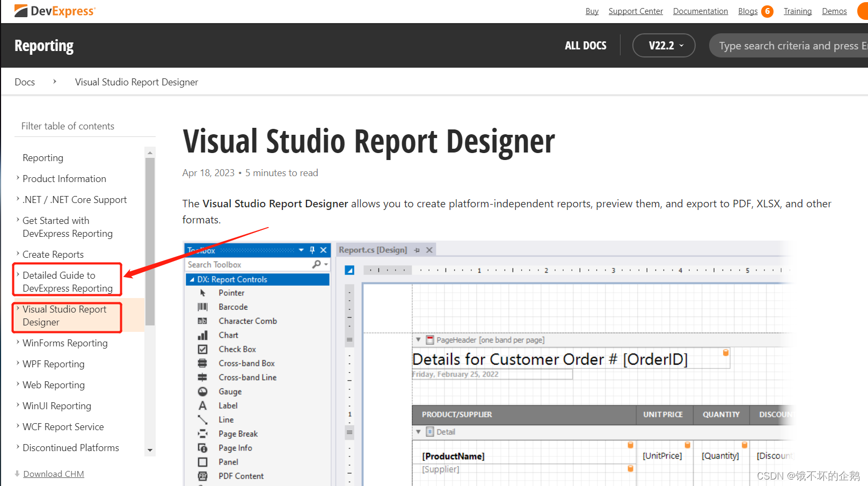Click the contents scrollbar up arrow
868x486 pixels.
pos(150,153)
